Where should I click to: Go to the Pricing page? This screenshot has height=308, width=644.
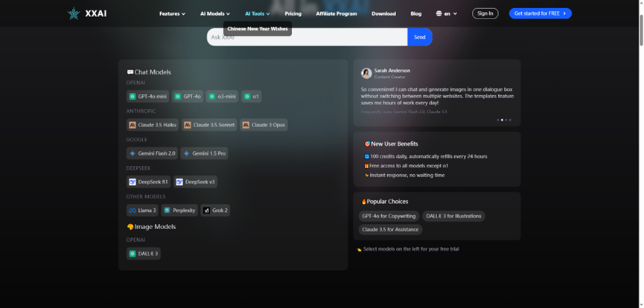293,13
